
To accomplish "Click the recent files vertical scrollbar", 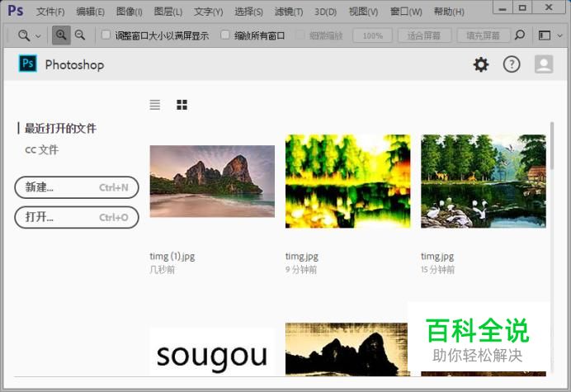I will point(552,146).
